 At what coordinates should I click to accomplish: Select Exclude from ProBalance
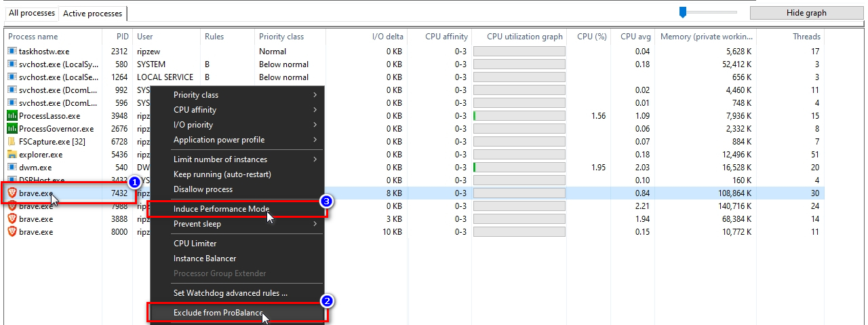(236, 313)
